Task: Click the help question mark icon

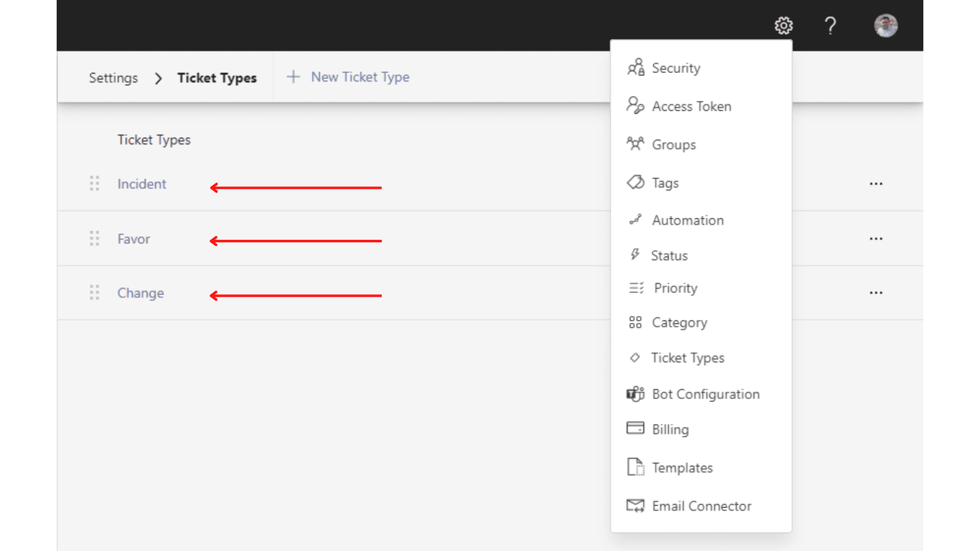Action: [x=830, y=25]
